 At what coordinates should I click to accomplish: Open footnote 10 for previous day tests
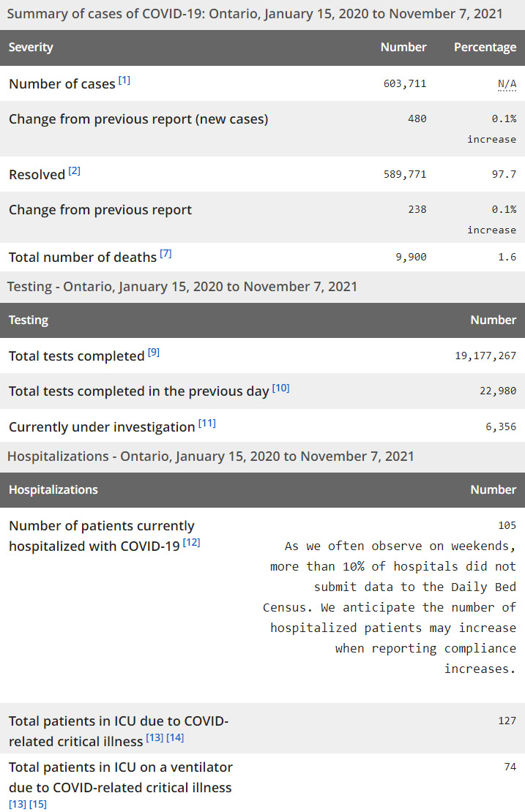point(281,388)
